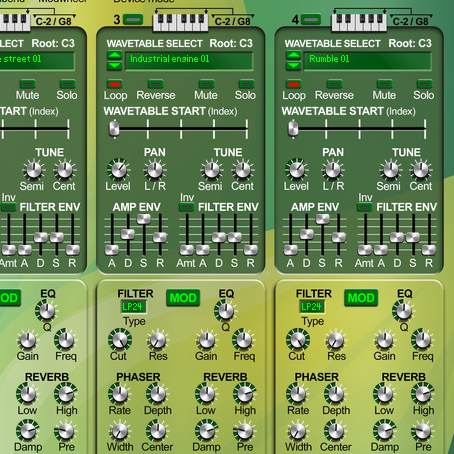Click the Level knob in layer 3
Screen dimensions: 454x454
118,170
